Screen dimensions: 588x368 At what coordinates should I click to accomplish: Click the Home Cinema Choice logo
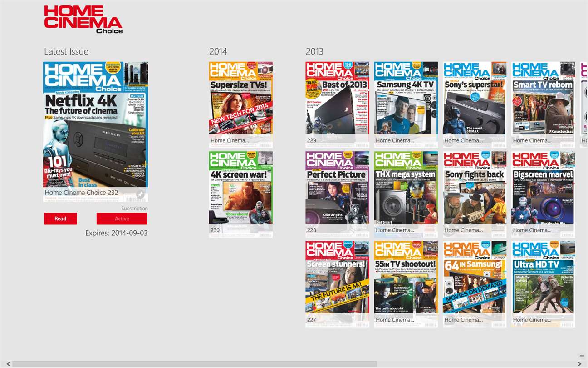click(83, 20)
